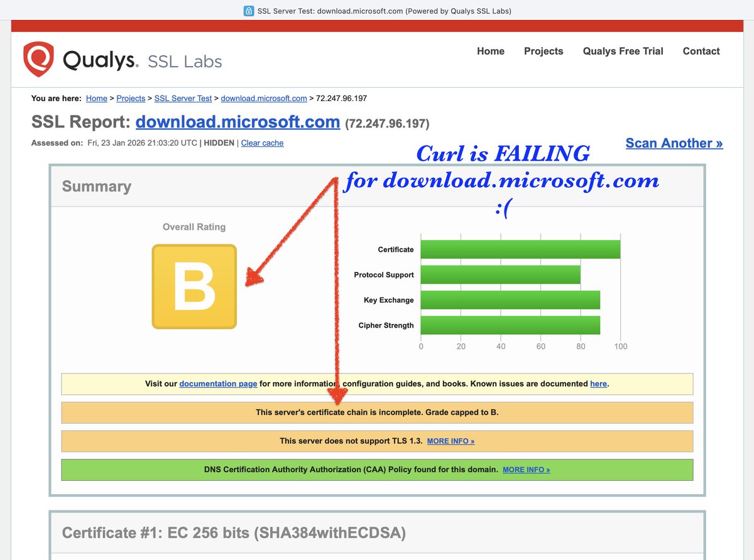This screenshot has width=754, height=560.
Task: Click the Certificate score bar
Action: pos(520,249)
